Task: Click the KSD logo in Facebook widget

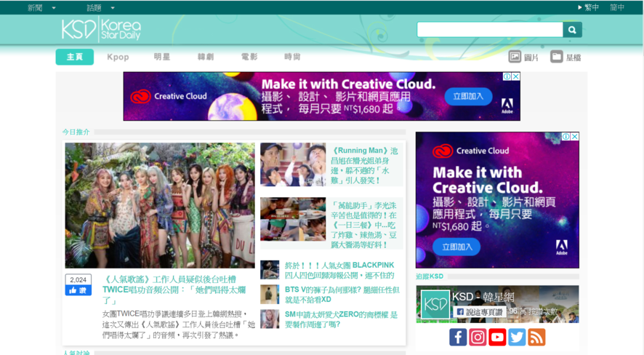Action: click(x=435, y=305)
